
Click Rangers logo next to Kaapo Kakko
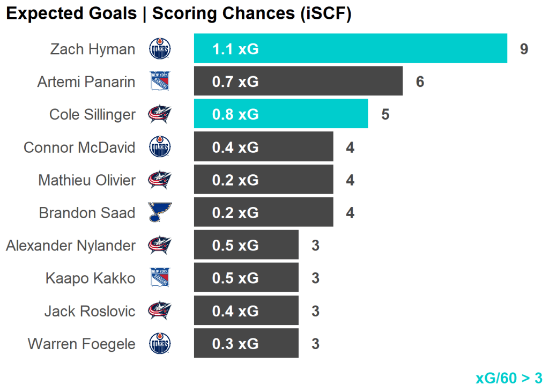pos(160,278)
